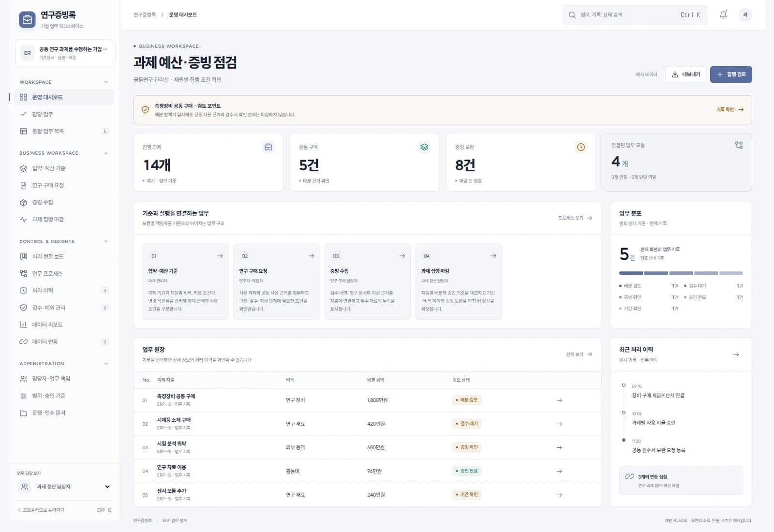Click the arrow in the 측정장비 공동 구매 row
The image size is (774, 532).
[x=559, y=400]
